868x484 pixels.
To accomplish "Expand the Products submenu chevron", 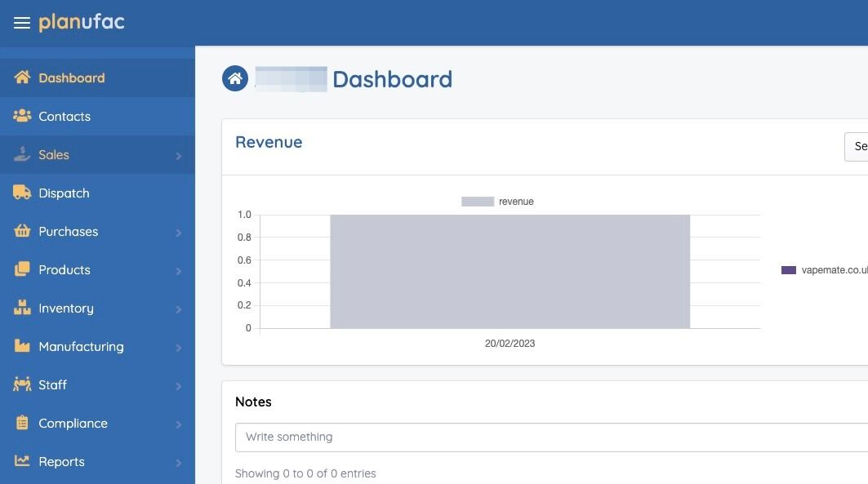I will (179, 271).
